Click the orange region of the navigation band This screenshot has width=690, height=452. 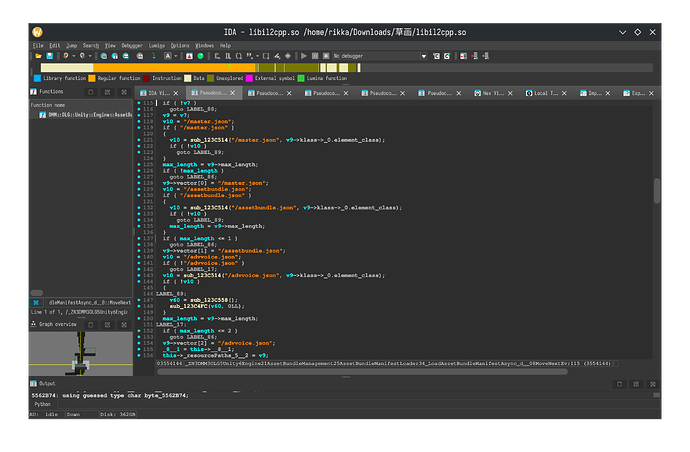tap(174, 68)
